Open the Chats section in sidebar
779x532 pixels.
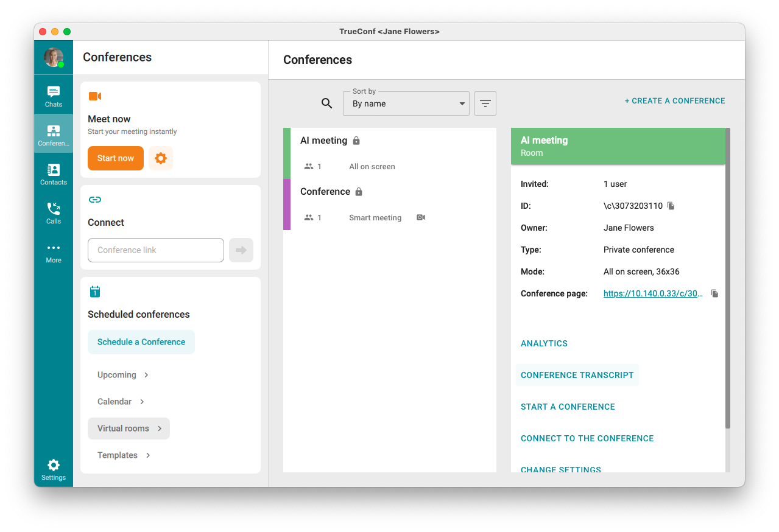[x=54, y=96]
